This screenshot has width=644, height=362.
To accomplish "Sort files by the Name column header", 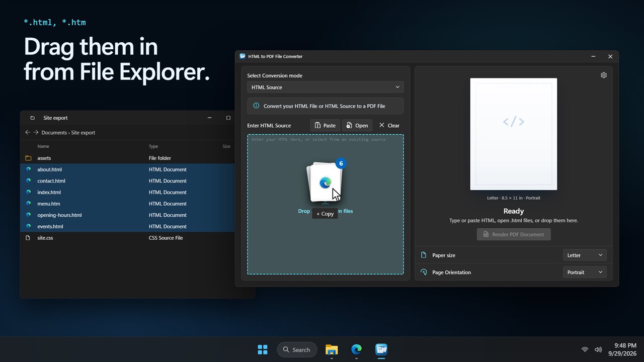I will point(43,146).
